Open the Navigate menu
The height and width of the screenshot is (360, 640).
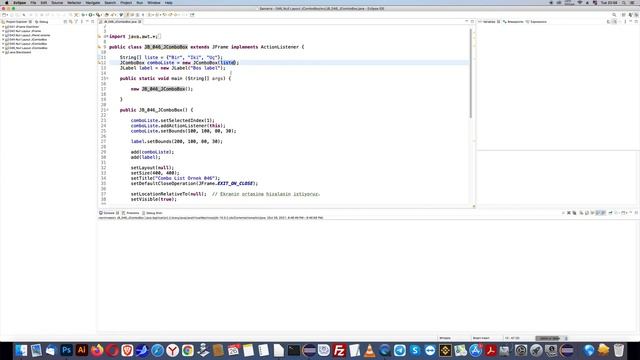coord(93,2)
